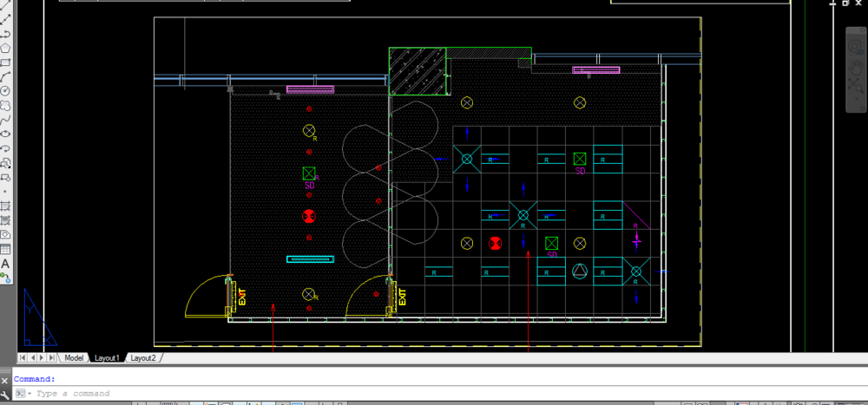
Task: Select the Layout1 tab
Action: coord(107,358)
